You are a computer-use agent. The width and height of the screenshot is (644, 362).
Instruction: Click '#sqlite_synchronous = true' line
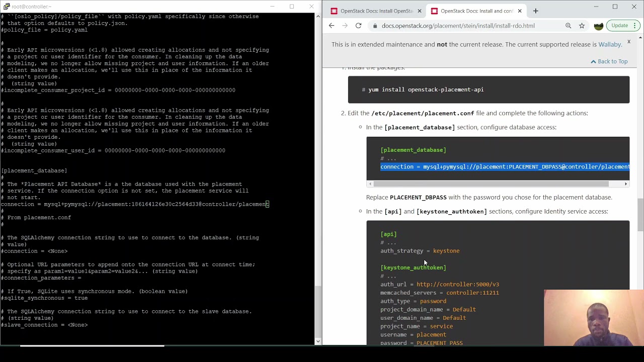coord(44,298)
